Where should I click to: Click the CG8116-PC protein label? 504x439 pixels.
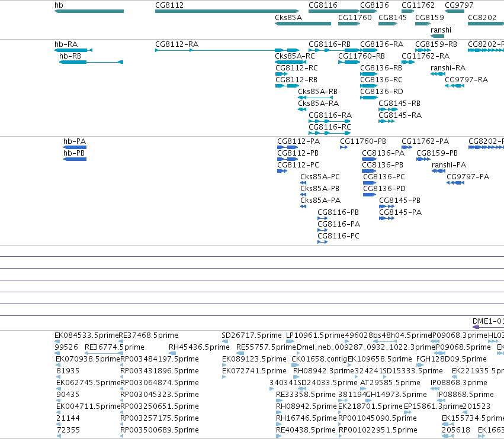338,236
